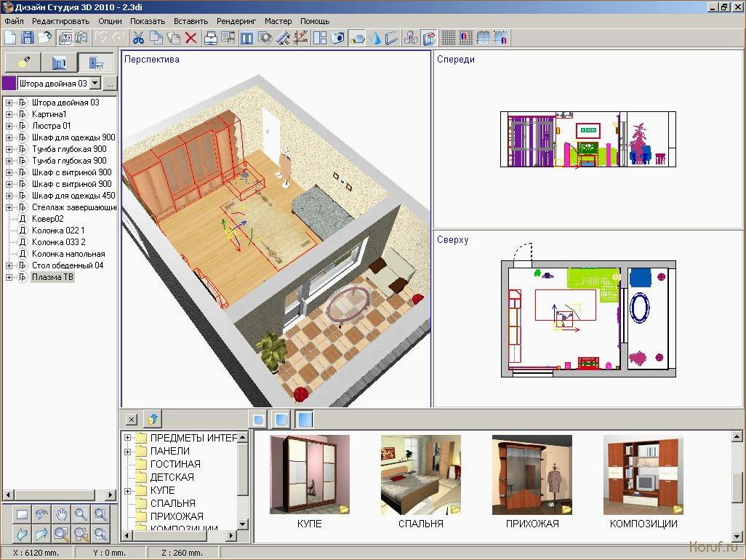Open the Опции menu

point(110,21)
